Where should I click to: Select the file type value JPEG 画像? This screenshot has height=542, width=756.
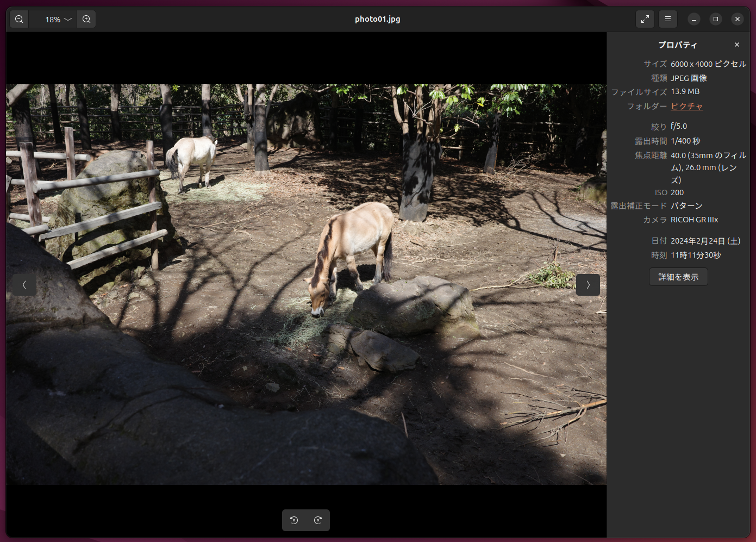(689, 78)
